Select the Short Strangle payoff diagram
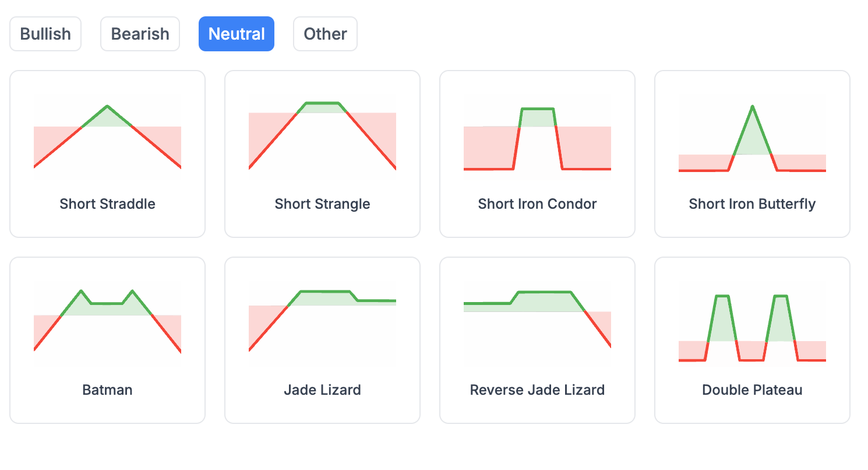The height and width of the screenshot is (470, 868). coord(322,134)
